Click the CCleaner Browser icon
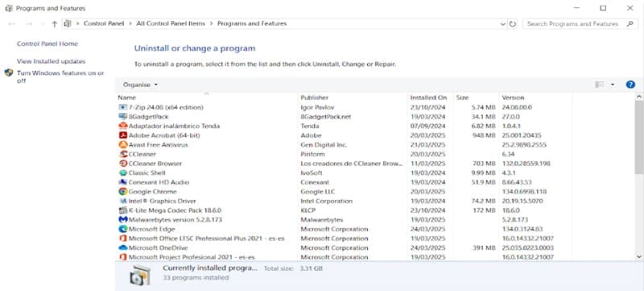 tap(123, 164)
